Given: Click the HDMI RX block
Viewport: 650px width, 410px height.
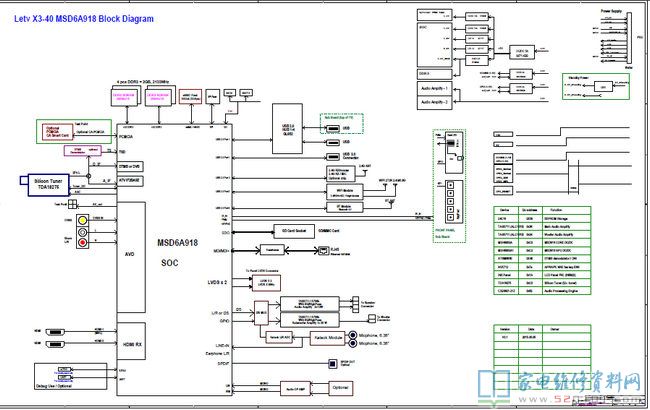Looking at the screenshot, I should [131, 341].
